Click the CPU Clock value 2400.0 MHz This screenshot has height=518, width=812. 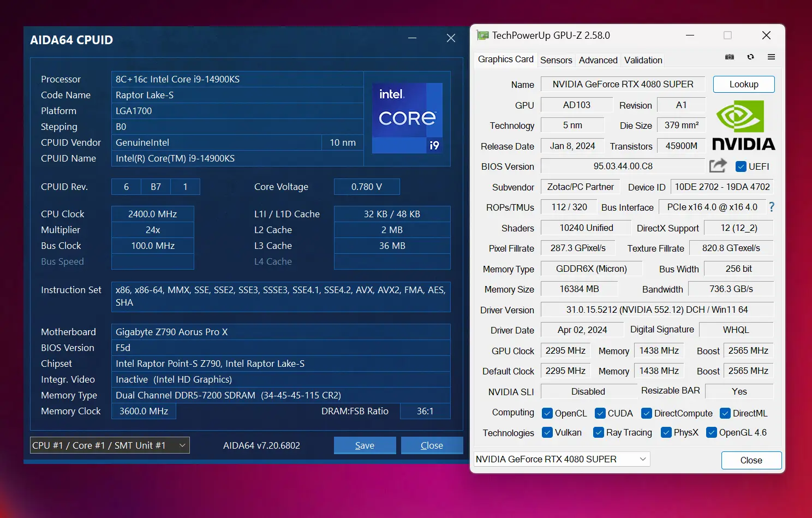(153, 214)
